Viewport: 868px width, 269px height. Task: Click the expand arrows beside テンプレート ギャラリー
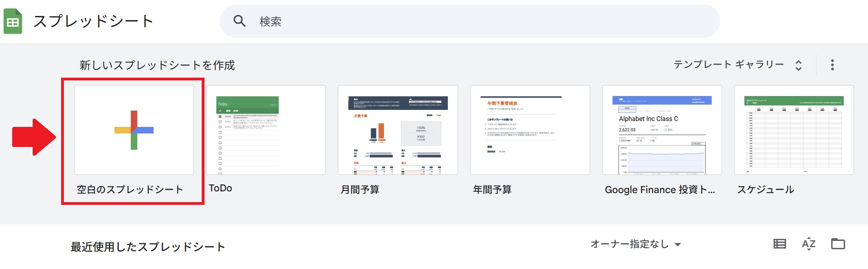click(x=799, y=65)
